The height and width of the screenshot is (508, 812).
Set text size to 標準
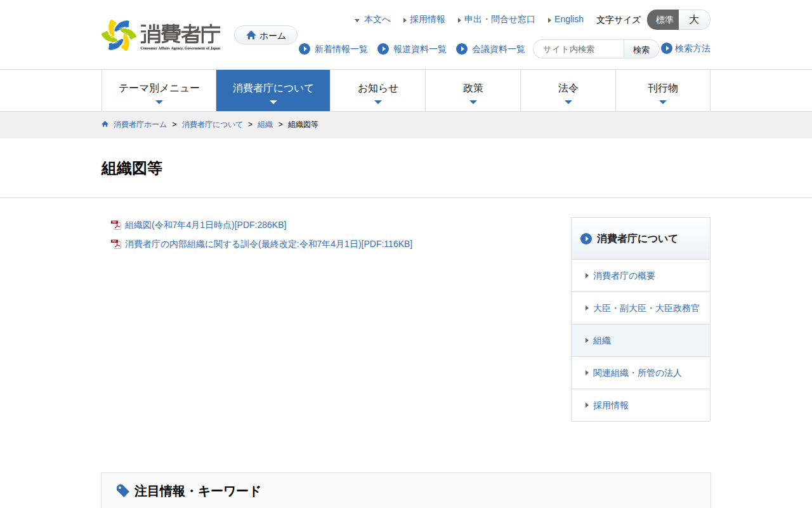663,20
